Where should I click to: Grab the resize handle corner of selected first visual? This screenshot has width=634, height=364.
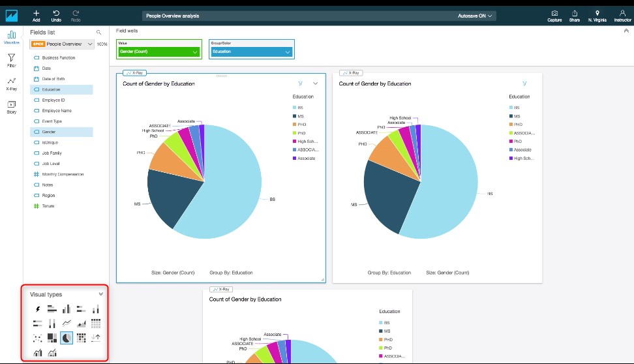click(323, 279)
